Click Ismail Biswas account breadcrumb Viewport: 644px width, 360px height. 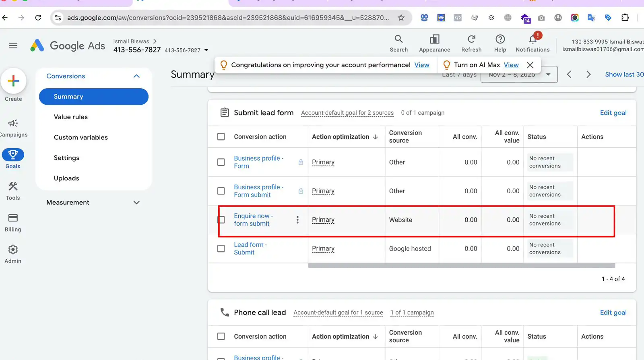pyautogui.click(x=131, y=41)
